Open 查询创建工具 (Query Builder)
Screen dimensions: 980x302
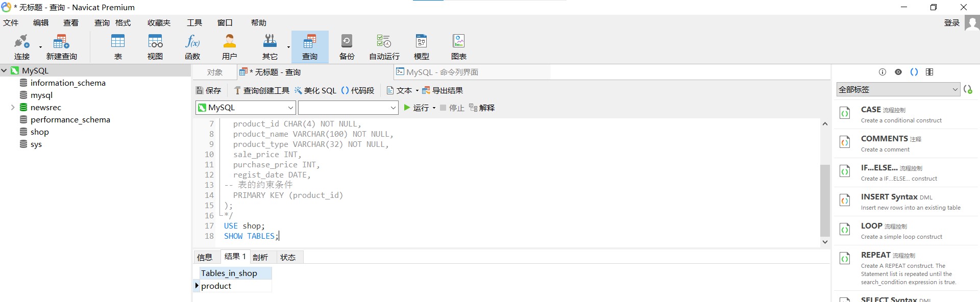261,90
